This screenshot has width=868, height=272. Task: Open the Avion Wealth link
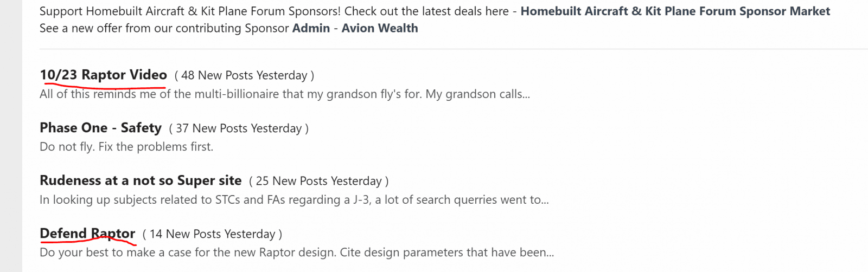point(380,28)
